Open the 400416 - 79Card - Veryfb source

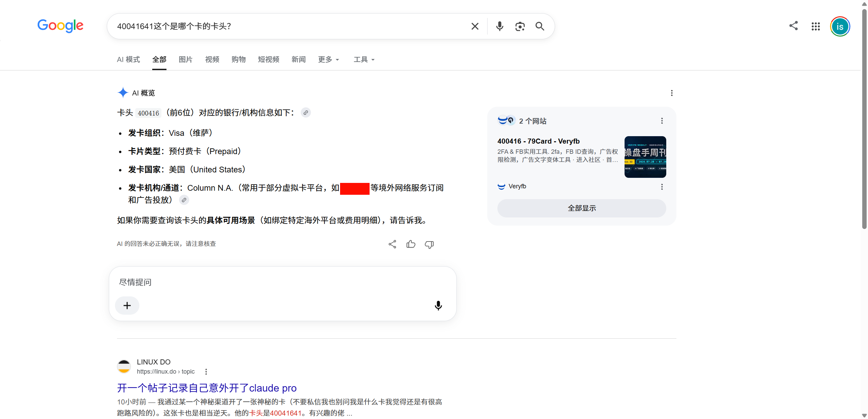tap(538, 141)
